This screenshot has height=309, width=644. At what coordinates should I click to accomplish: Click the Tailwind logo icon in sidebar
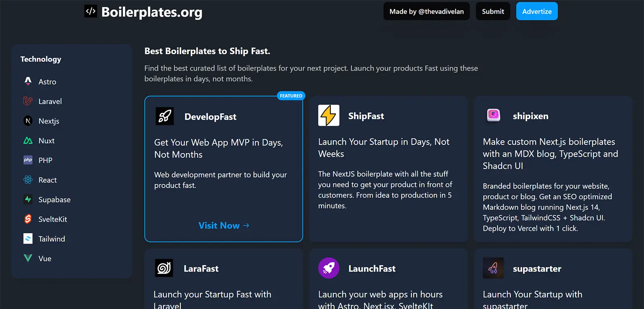click(x=28, y=239)
